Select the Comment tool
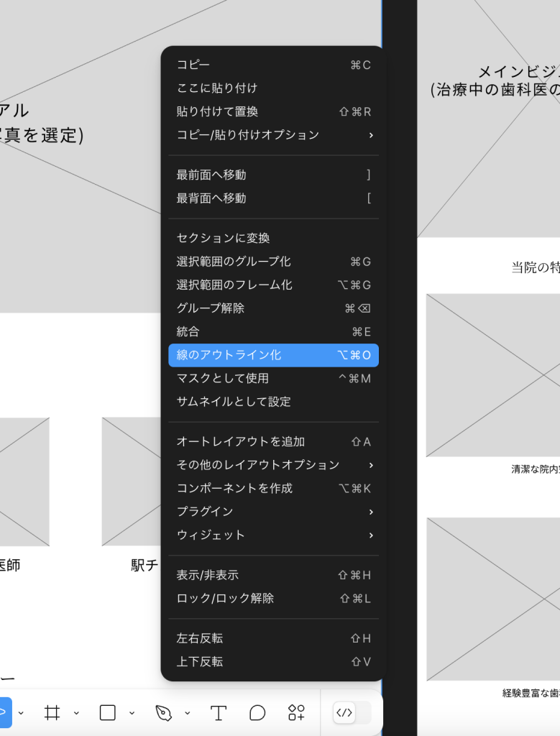 (257, 712)
